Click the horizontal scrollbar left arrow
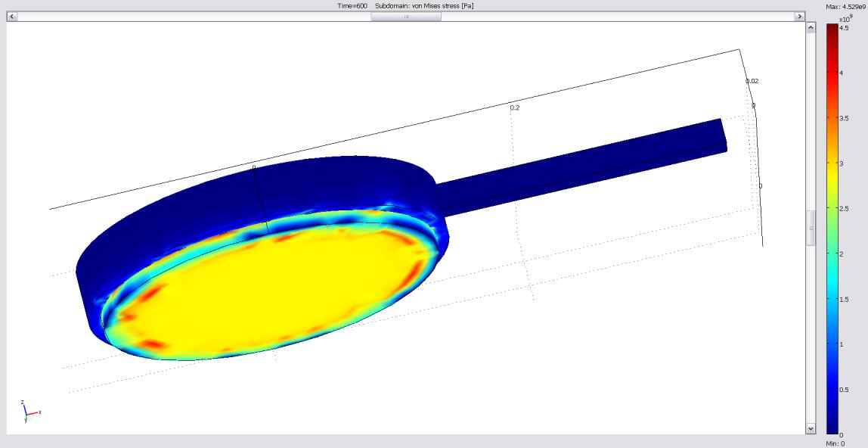 pos(11,17)
